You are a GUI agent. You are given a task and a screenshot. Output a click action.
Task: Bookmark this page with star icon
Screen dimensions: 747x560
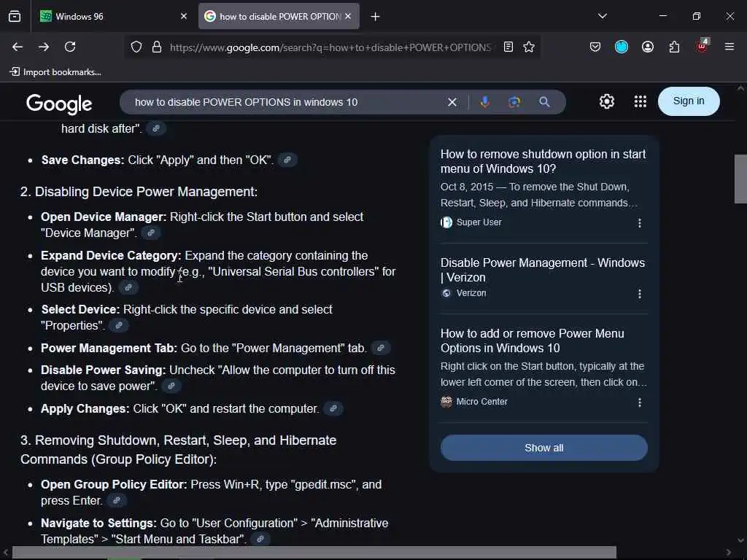tap(529, 47)
